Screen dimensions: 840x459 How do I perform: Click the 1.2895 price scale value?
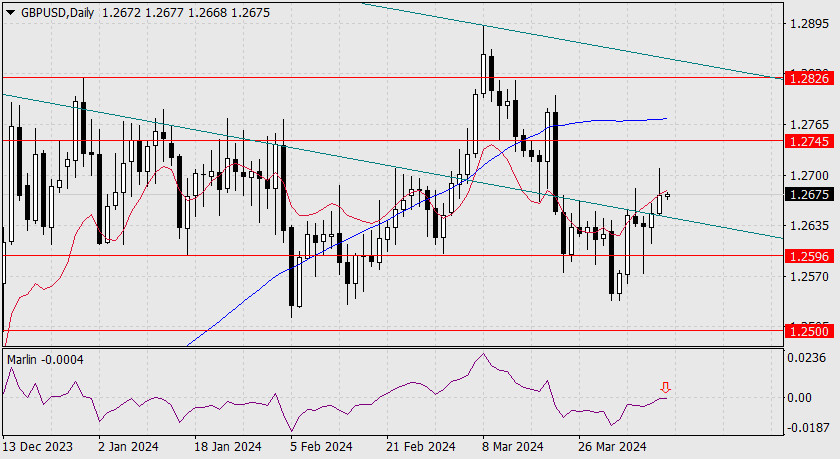(x=809, y=24)
